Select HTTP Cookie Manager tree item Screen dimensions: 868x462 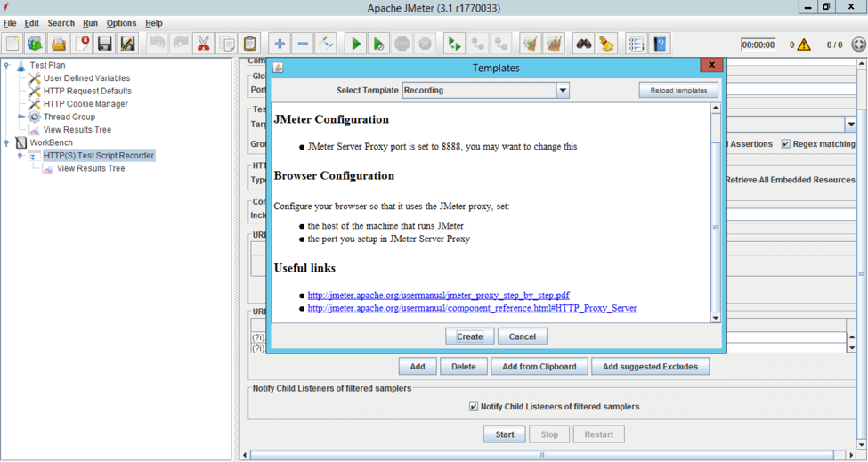point(85,104)
